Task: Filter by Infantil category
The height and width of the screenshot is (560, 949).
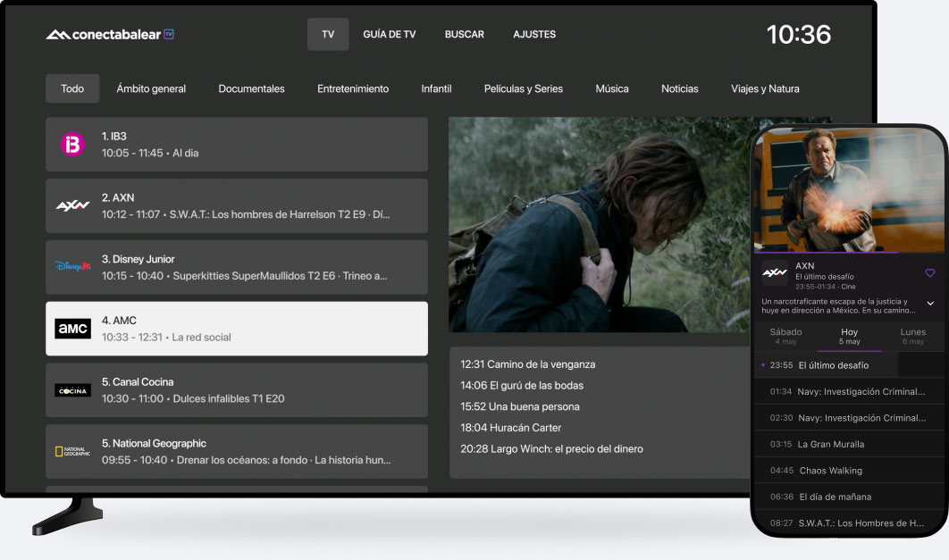Action: pyautogui.click(x=436, y=88)
